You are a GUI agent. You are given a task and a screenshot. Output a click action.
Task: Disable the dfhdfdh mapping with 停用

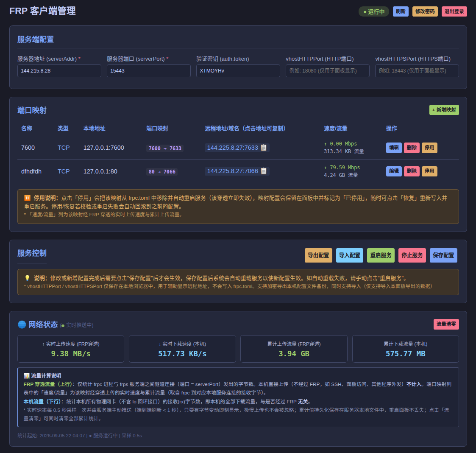click(429, 171)
